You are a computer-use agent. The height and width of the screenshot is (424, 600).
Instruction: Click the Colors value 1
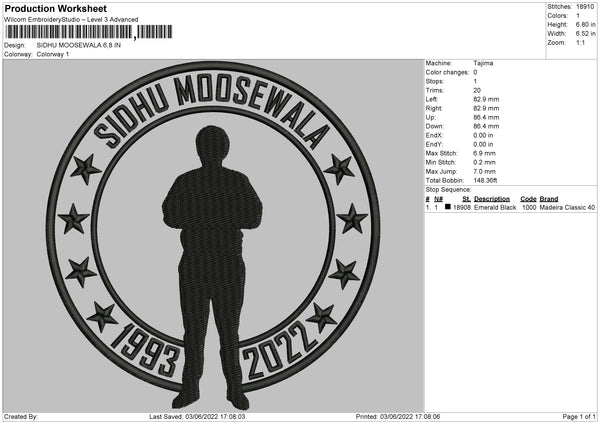(x=578, y=16)
